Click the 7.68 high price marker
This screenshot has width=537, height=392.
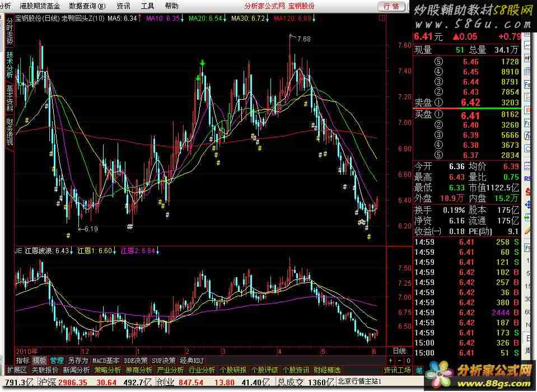303,39
